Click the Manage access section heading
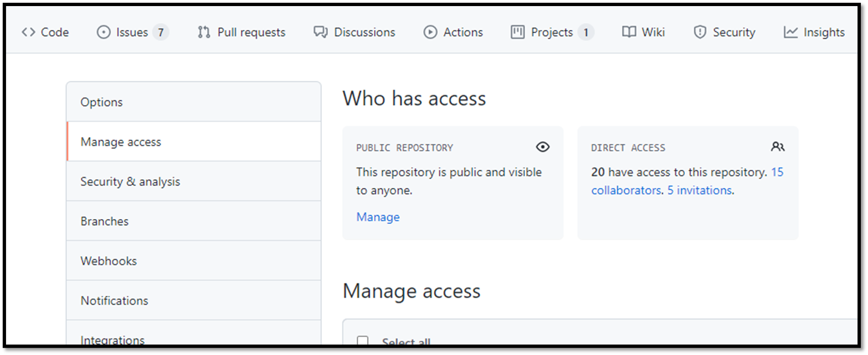Screen dimensions: 868x355 [412, 291]
